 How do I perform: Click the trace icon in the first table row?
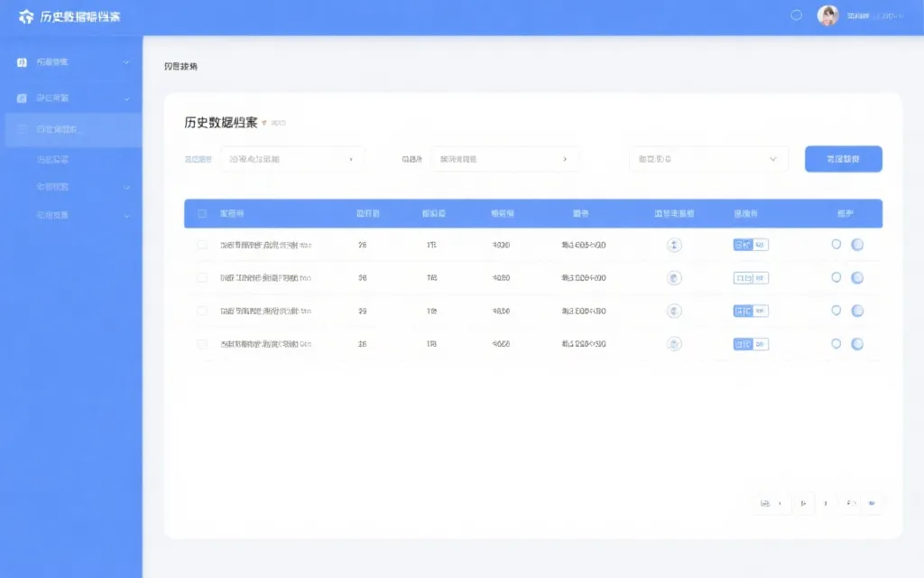point(672,244)
